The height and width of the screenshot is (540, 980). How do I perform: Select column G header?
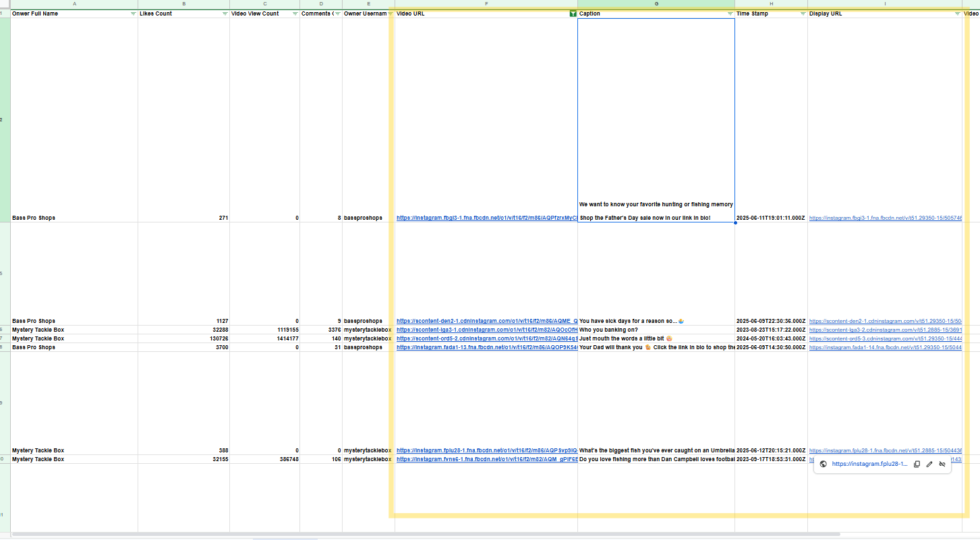(656, 4)
